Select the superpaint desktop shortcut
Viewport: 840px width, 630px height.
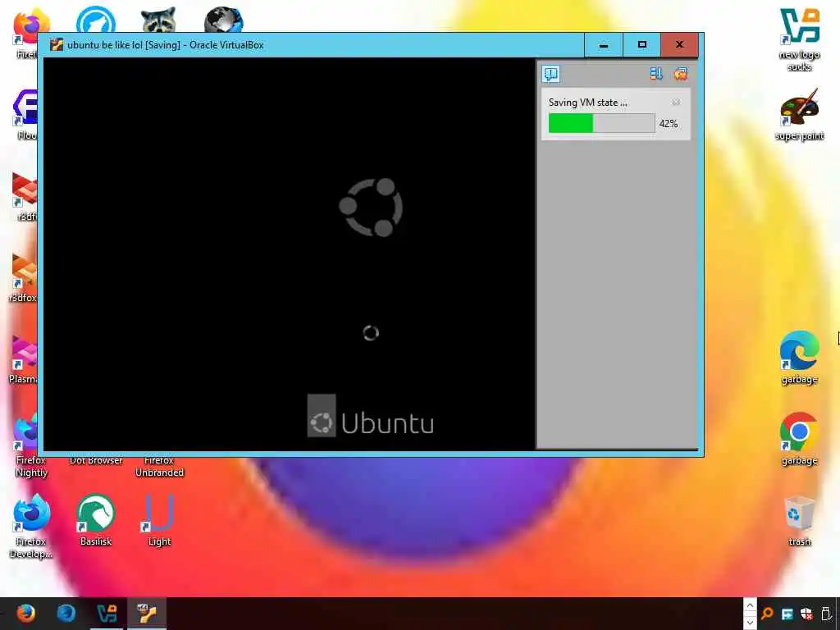coord(799,115)
